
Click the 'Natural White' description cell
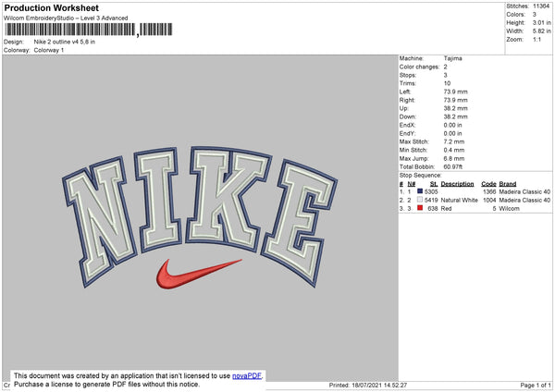click(459, 201)
